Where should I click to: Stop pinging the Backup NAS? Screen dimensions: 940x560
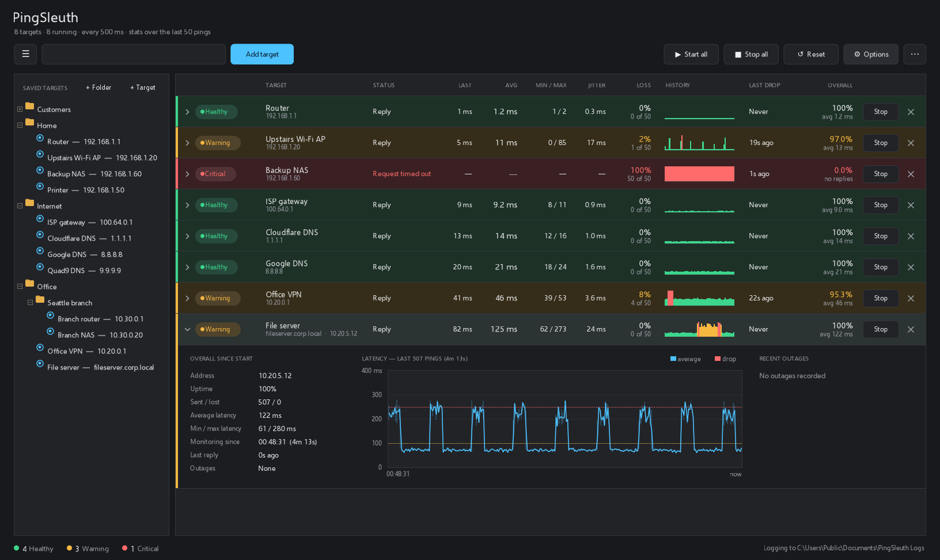[881, 174]
